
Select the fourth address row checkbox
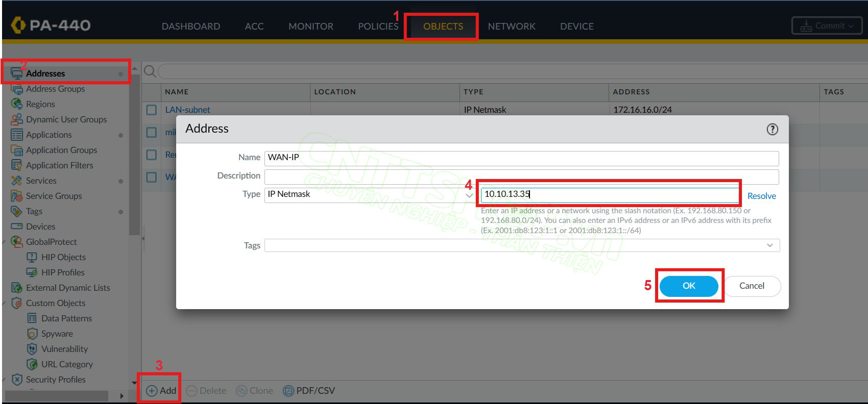pyautogui.click(x=152, y=177)
